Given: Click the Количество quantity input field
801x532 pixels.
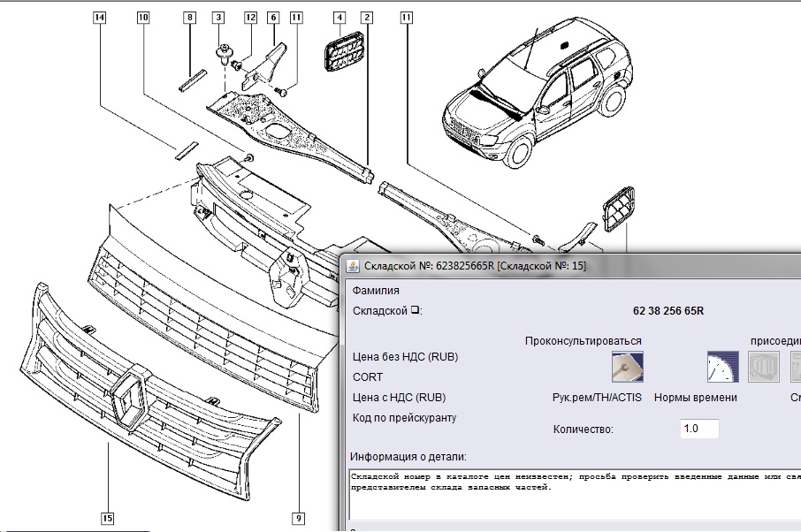Looking at the screenshot, I should point(699,429).
